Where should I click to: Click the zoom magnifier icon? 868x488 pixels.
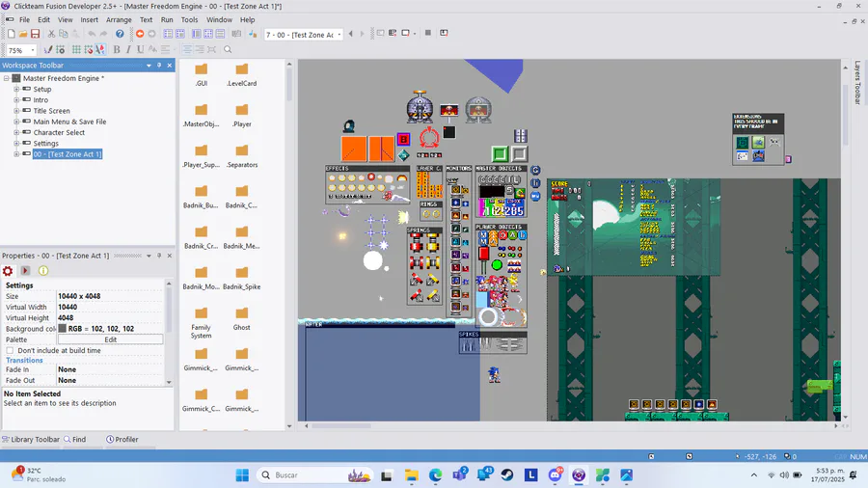coord(228,50)
